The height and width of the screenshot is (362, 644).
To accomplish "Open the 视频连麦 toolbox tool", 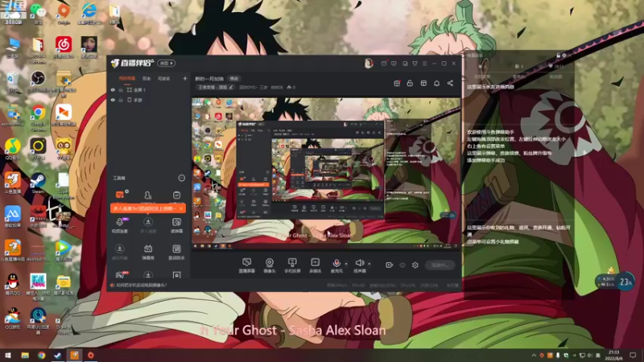I will pyautogui.click(x=119, y=225).
